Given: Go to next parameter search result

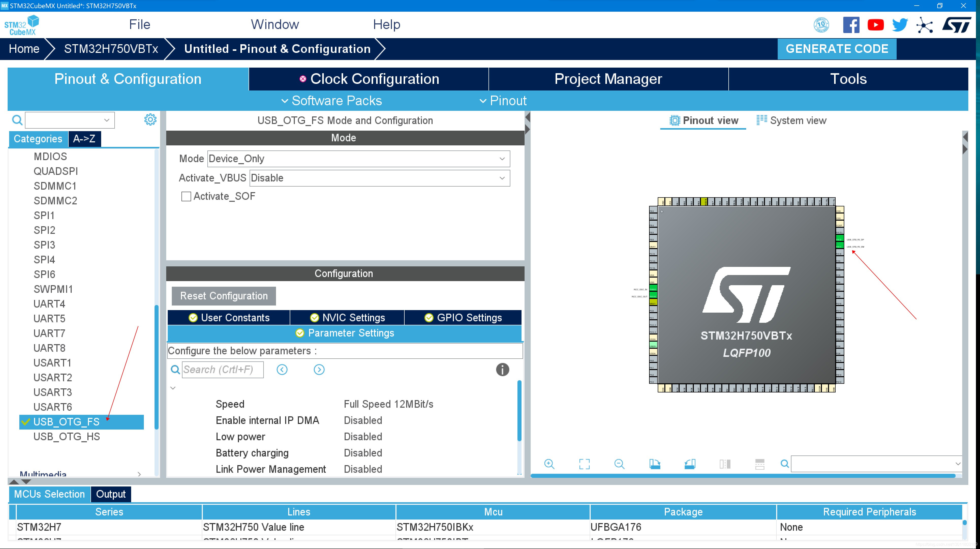Looking at the screenshot, I should click(319, 369).
